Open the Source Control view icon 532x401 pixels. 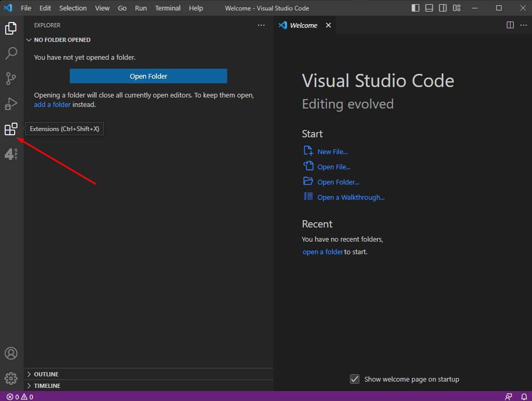(11, 78)
